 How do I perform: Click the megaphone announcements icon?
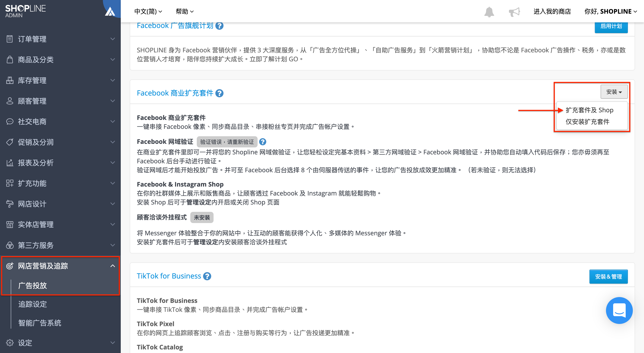tap(514, 12)
